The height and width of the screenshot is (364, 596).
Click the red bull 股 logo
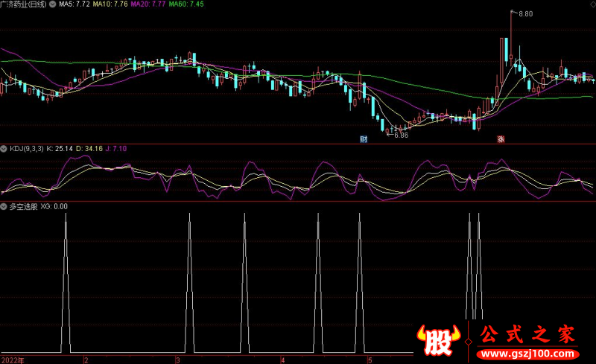(x=441, y=340)
